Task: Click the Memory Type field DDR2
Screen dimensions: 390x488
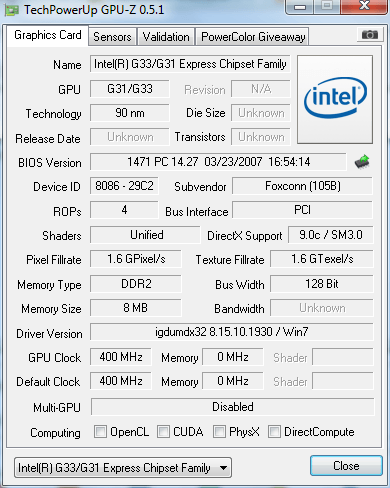Action: point(136,284)
